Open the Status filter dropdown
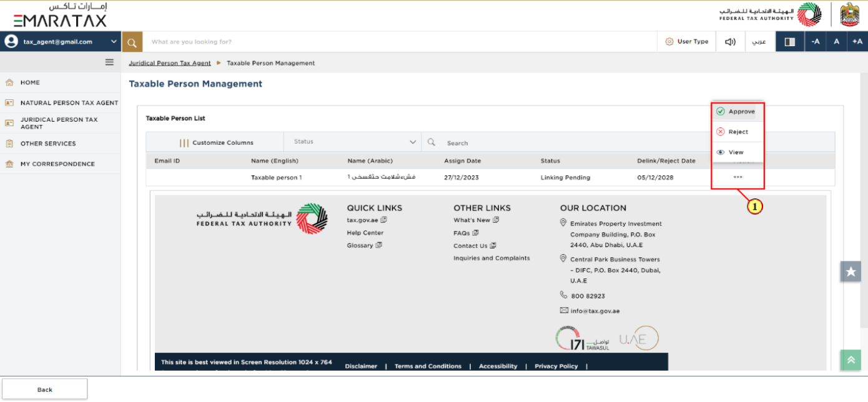 [x=353, y=142]
